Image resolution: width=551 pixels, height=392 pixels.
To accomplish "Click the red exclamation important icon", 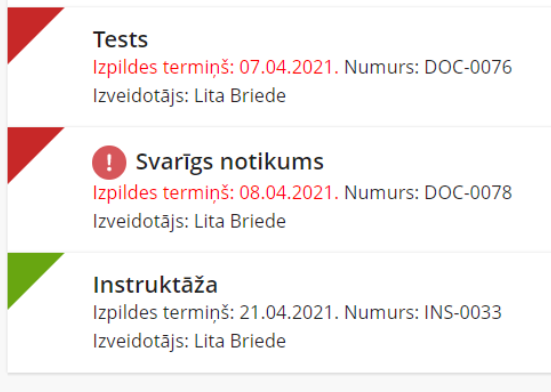I will (x=109, y=163).
